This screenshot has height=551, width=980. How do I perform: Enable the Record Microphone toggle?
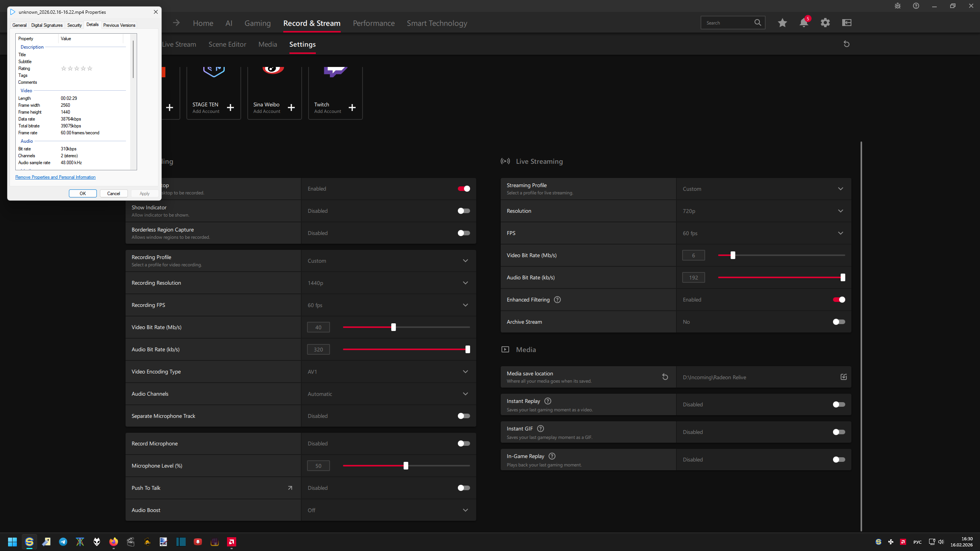(464, 443)
